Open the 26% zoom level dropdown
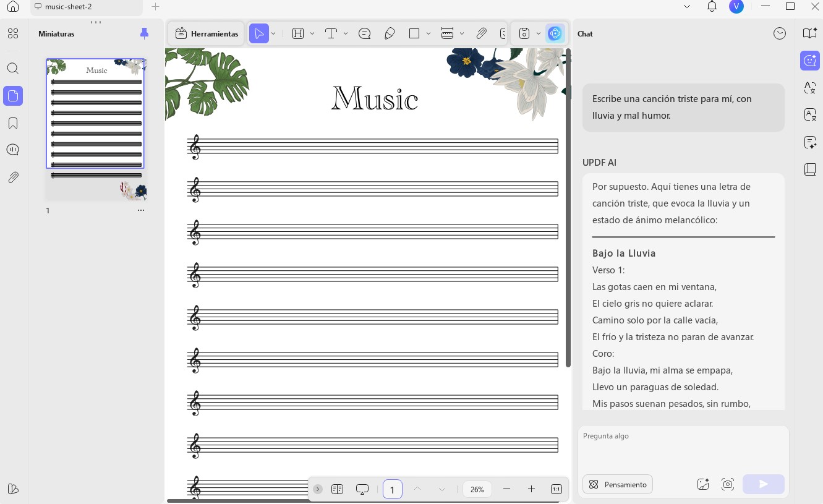Viewport: 823px width, 504px height. [x=477, y=489]
